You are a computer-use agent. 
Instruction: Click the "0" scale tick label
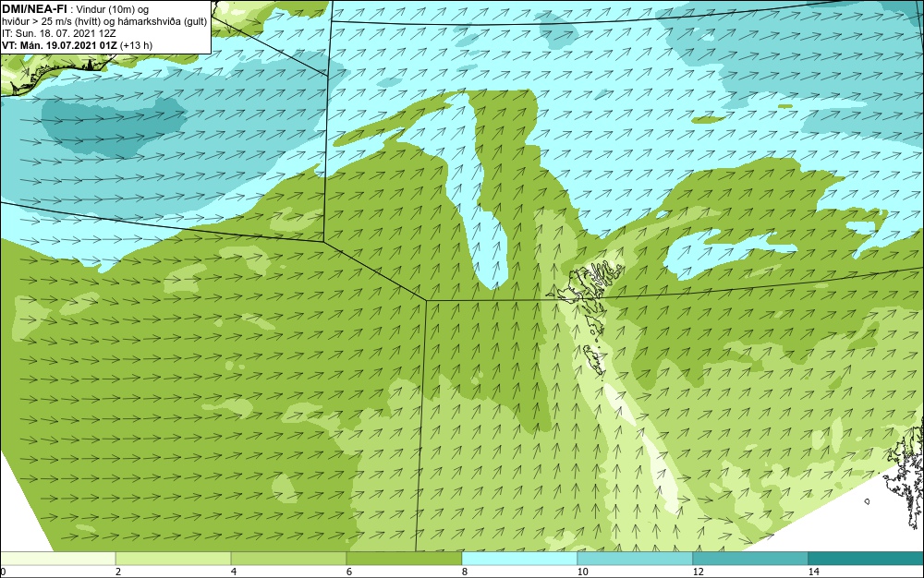tap(3, 572)
